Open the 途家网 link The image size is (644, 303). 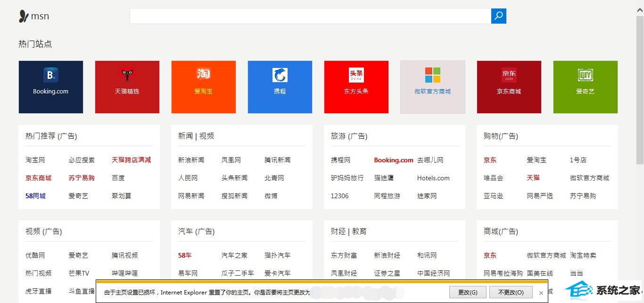click(427, 196)
